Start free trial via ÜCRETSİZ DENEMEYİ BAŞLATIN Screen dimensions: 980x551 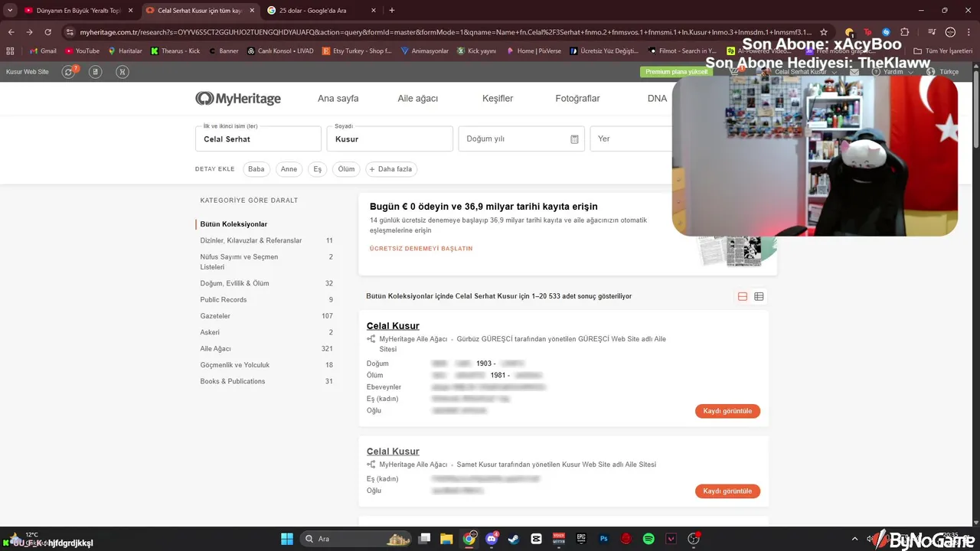coord(421,249)
